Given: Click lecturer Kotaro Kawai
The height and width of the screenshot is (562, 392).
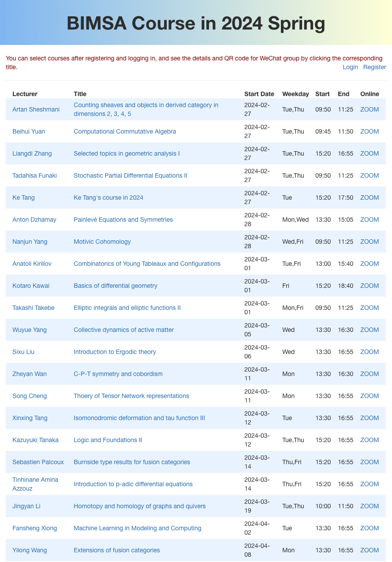Looking at the screenshot, I should tap(31, 286).
